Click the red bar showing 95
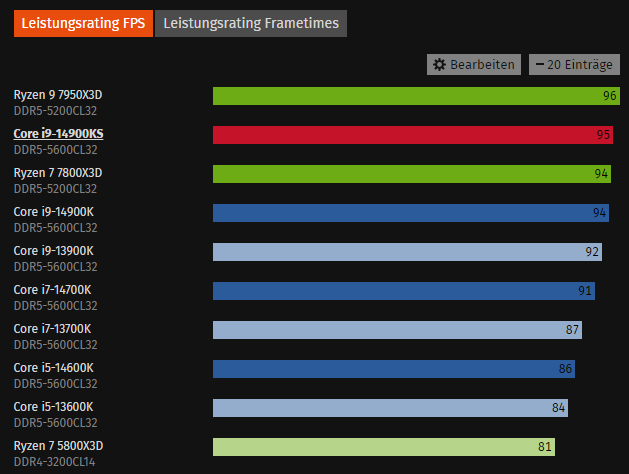Viewport: 629px width, 474px height. pos(413,135)
